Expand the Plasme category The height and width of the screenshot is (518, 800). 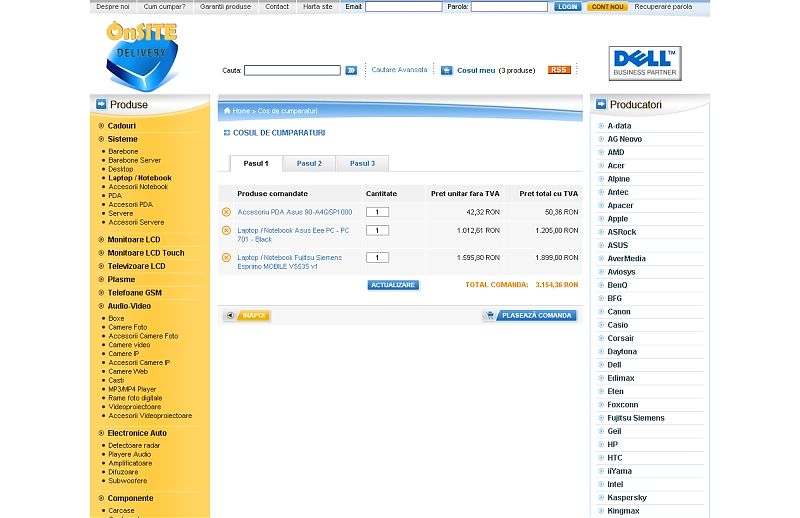coord(121,279)
